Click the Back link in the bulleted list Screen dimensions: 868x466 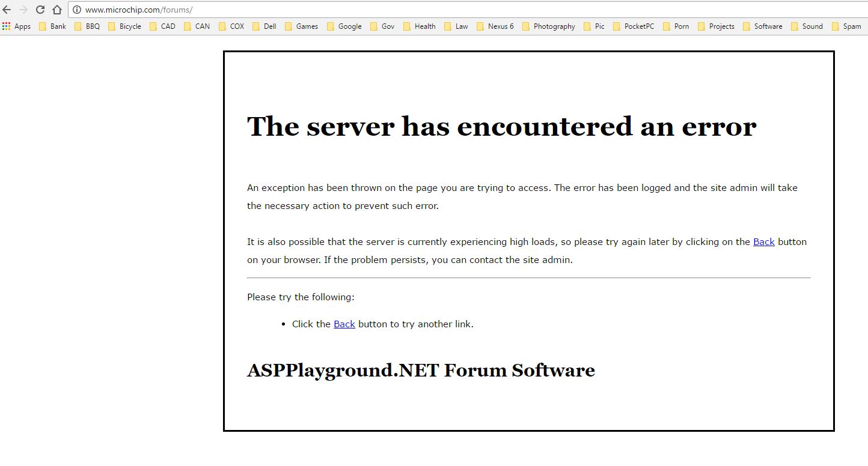pos(344,324)
